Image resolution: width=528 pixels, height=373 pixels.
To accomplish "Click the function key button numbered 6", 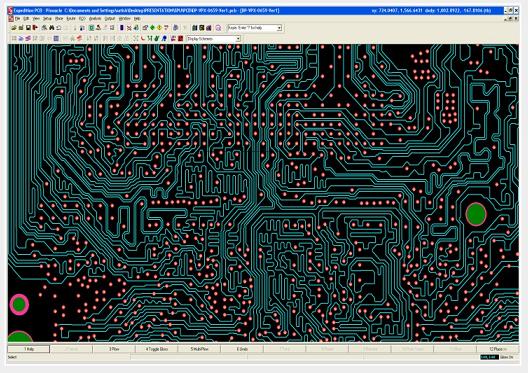I will pyautogui.click(x=242, y=349).
